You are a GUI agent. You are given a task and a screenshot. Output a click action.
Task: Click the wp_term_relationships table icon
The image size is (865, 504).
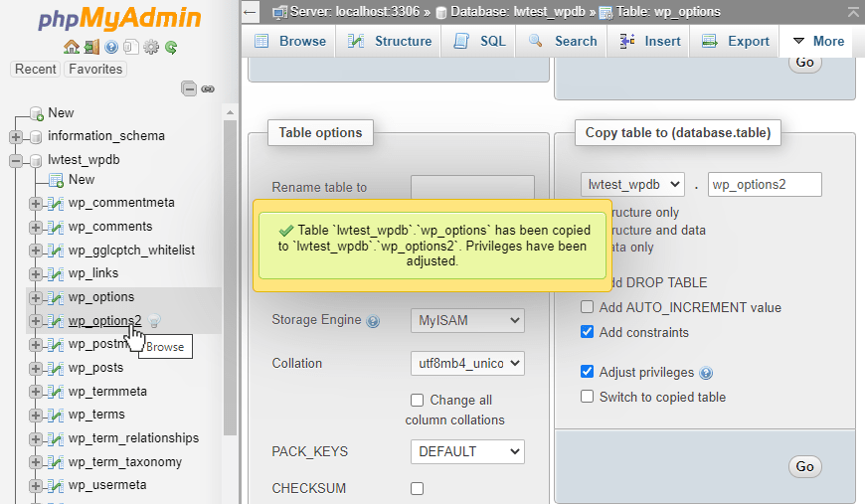click(x=55, y=438)
